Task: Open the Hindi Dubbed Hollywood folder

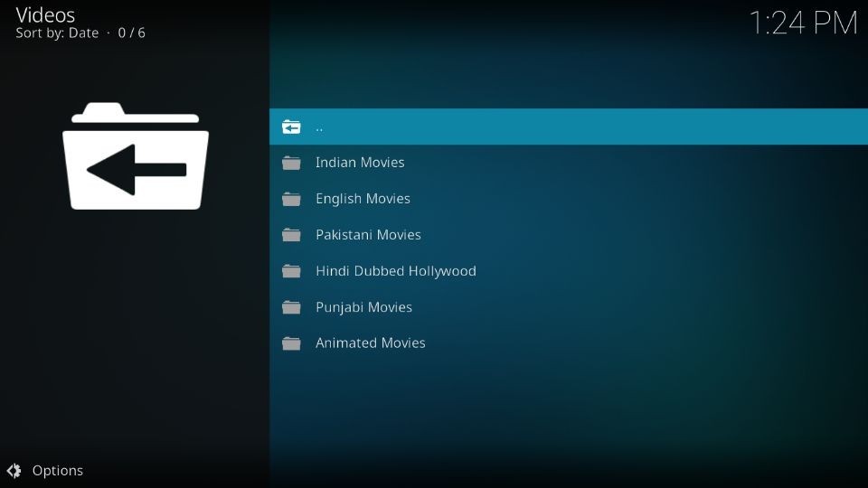Action: pyautogui.click(x=569, y=271)
